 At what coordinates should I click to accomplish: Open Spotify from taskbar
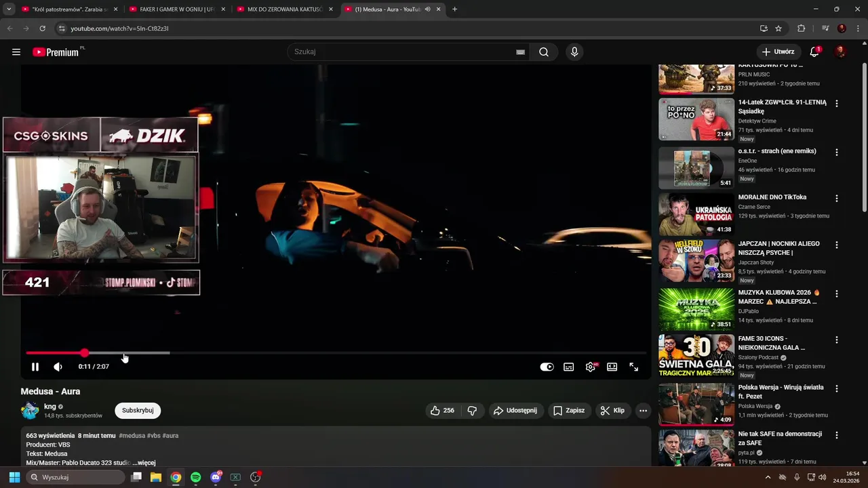196,477
